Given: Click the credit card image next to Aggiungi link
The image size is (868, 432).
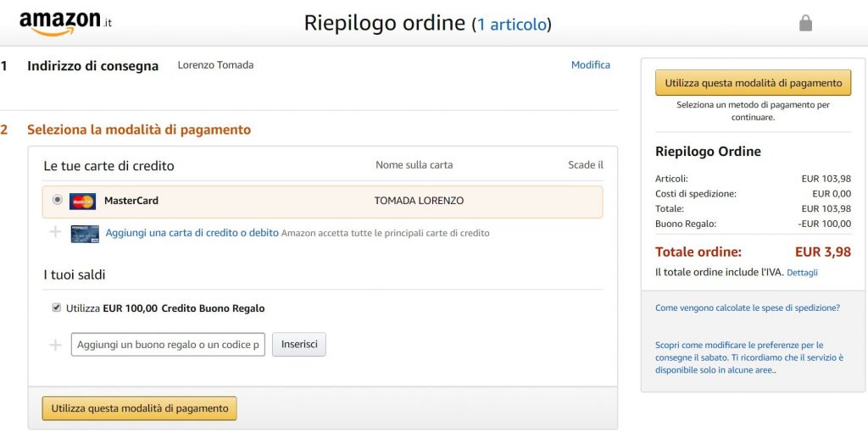Looking at the screenshot, I should [85, 233].
